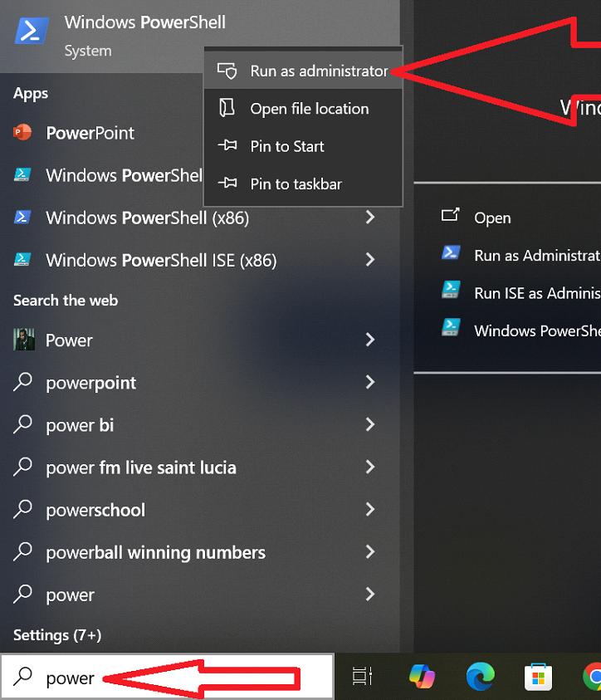The height and width of the screenshot is (700, 601).
Task: Select Windows PowerShell ISE (x86) result text
Action: tap(161, 260)
